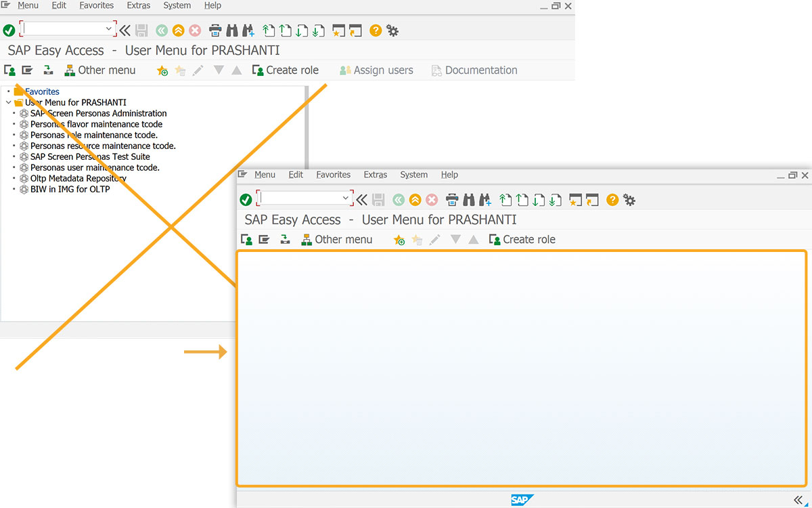The image size is (812, 508).
Task: Click the Back arrow icon in background window
Action: [162, 30]
